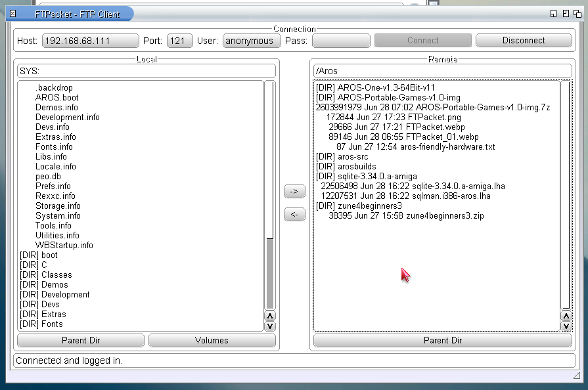This screenshot has height=390, width=588.
Task: Click the Local list scrollbar thumb
Action: coord(269,160)
